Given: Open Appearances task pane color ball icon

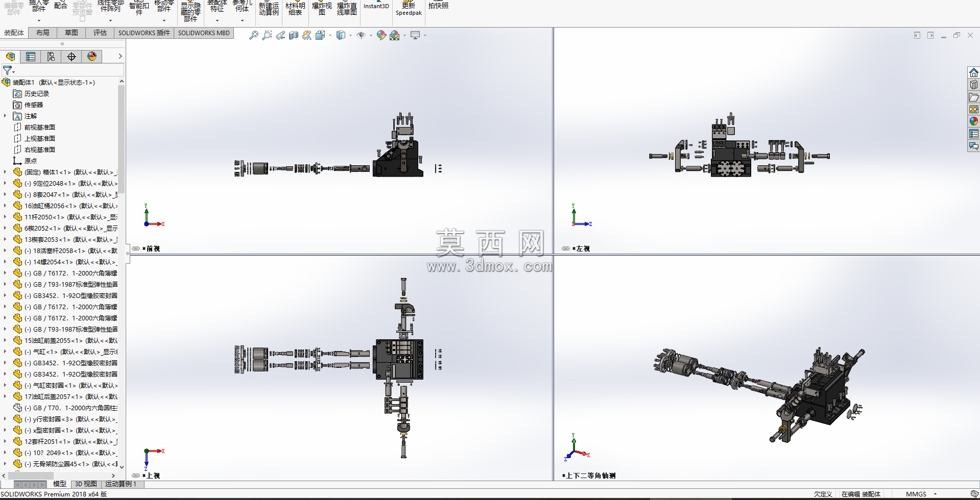Looking at the screenshot, I should [x=974, y=121].
